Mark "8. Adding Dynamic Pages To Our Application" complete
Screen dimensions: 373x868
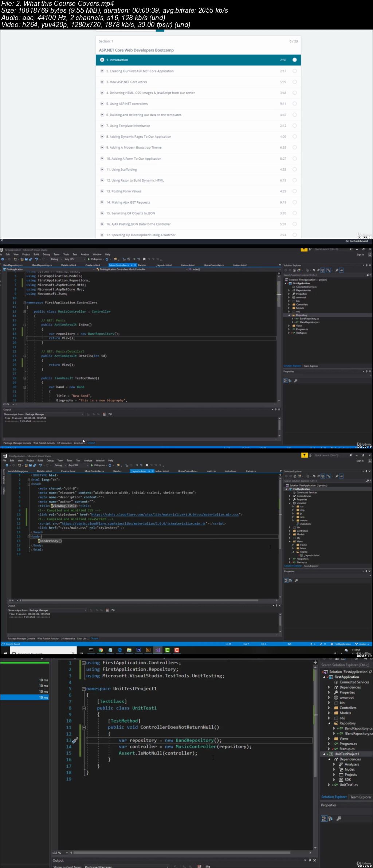tap(295, 137)
